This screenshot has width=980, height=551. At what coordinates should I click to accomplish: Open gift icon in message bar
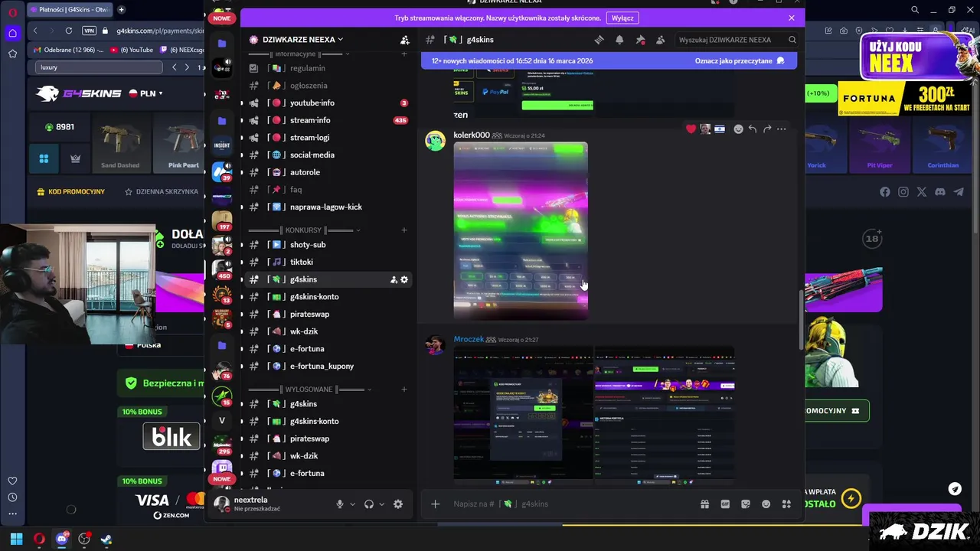tap(704, 504)
